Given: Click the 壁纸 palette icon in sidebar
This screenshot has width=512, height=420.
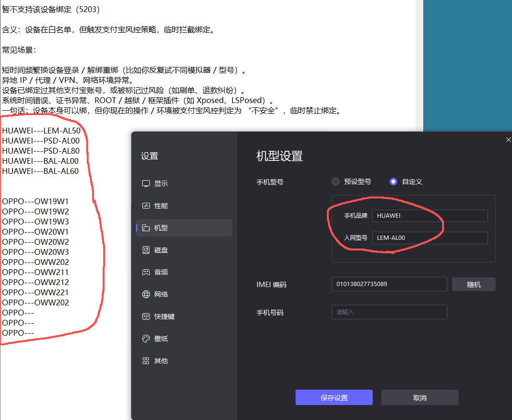Looking at the screenshot, I should click(x=146, y=339).
